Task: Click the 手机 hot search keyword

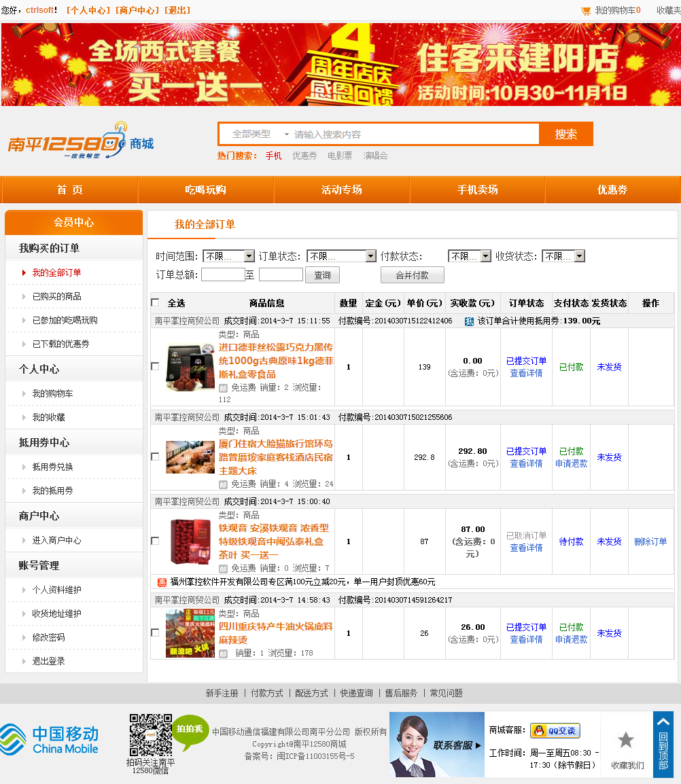Action: 274,156
